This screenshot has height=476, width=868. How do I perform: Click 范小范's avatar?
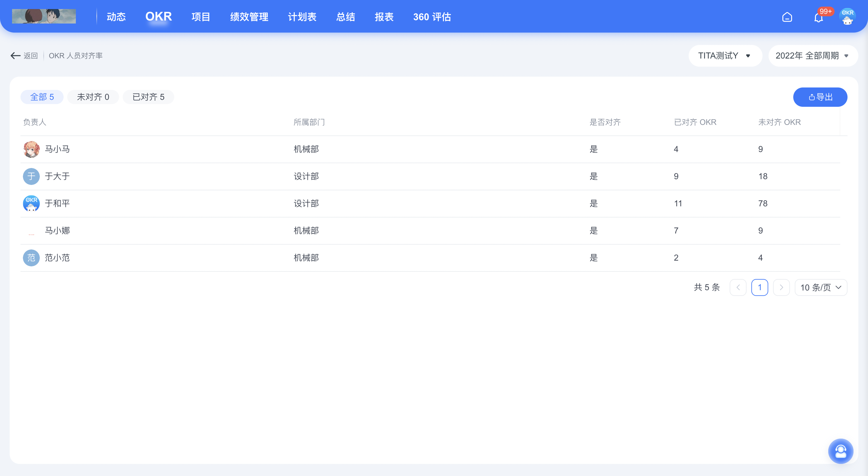[31, 258]
